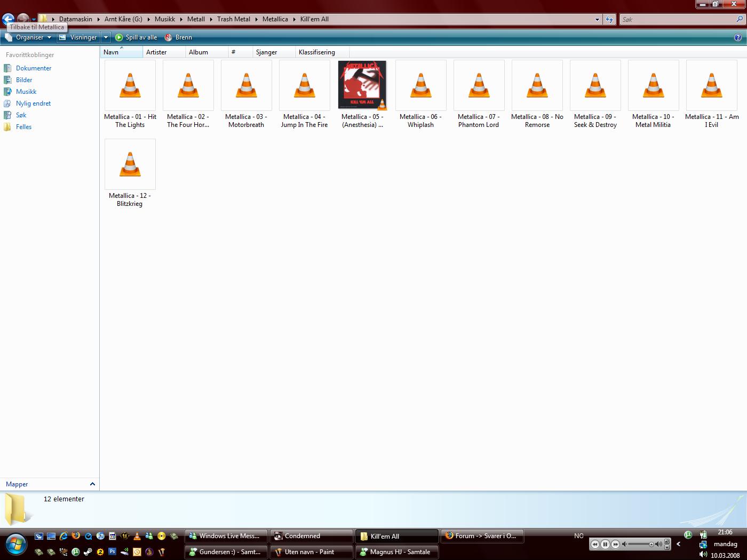Screen dimensions: 747x560
Task: Skip to next track in taskbar player
Action: click(x=615, y=545)
